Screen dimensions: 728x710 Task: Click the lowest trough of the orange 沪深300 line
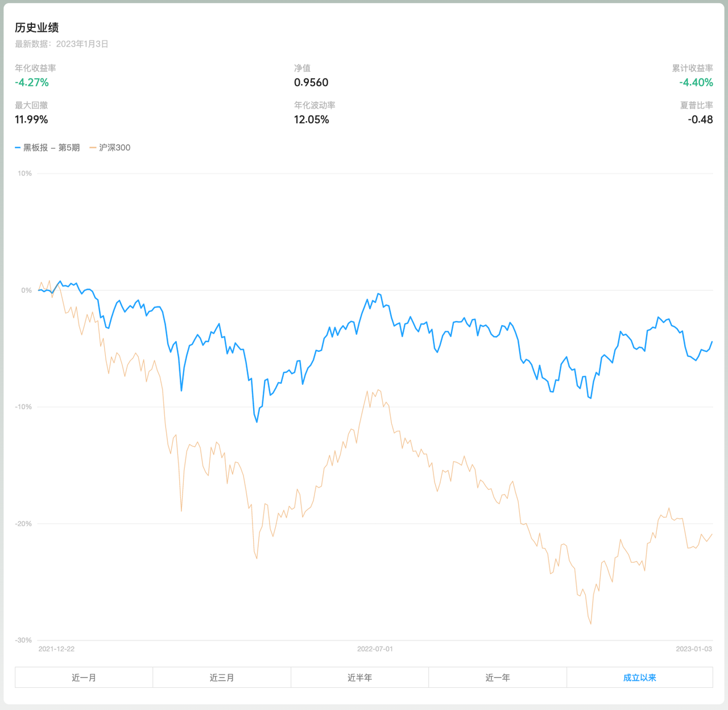click(x=590, y=624)
